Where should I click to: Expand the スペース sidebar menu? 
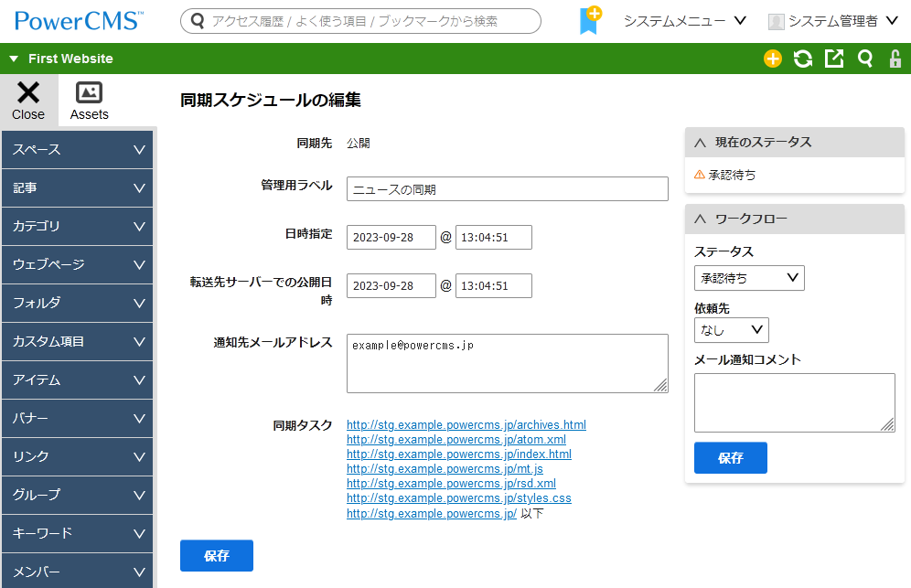pyautogui.click(x=77, y=149)
